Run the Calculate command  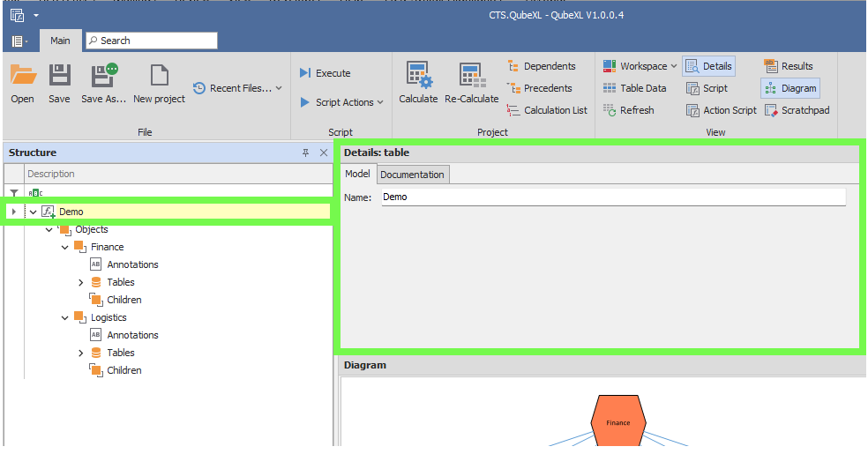[418, 77]
